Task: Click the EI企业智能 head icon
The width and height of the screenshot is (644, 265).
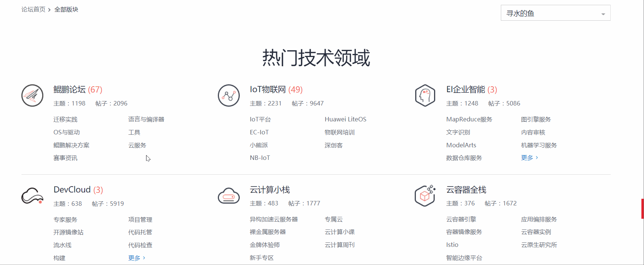Action: pyautogui.click(x=425, y=95)
